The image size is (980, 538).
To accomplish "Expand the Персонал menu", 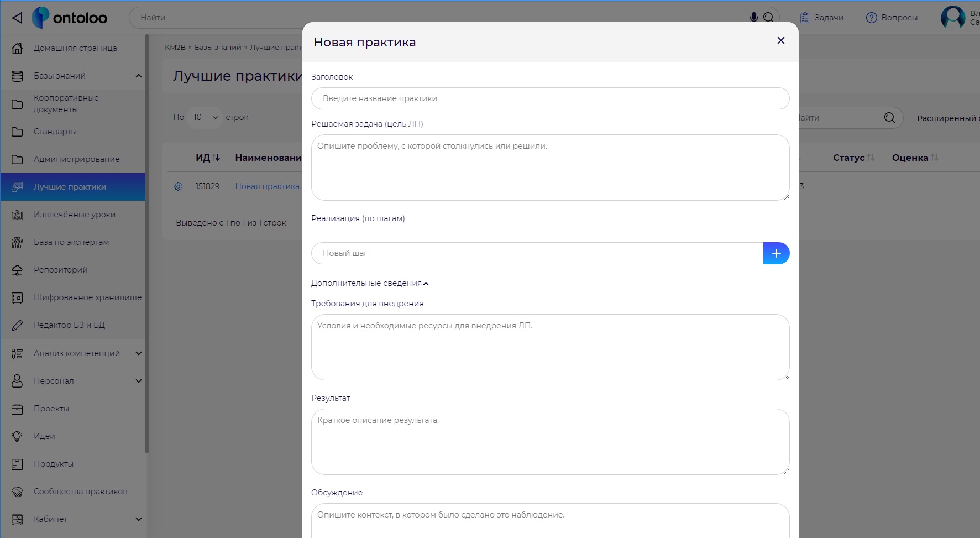I will [x=139, y=381].
